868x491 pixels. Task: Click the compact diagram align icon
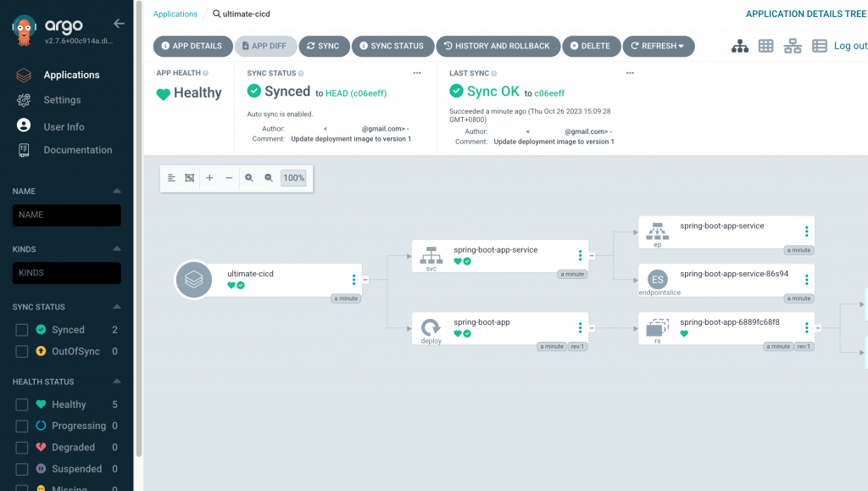[x=171, y=178]
